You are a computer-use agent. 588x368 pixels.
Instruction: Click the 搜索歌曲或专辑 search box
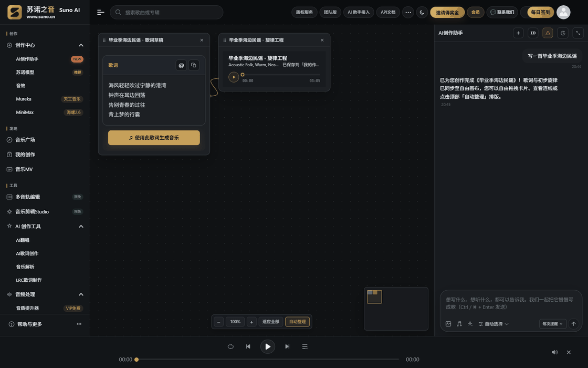tap(166, 13)
